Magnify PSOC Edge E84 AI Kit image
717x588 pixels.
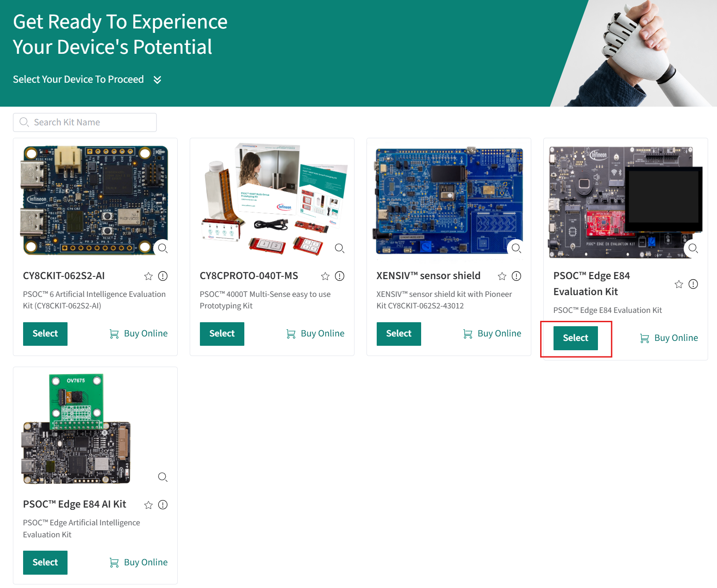point(163,477)
